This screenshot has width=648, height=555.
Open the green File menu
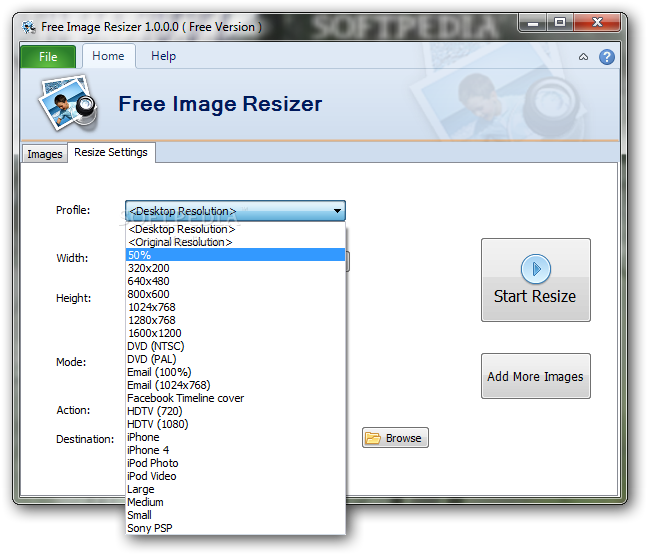[x=48, y=57]
